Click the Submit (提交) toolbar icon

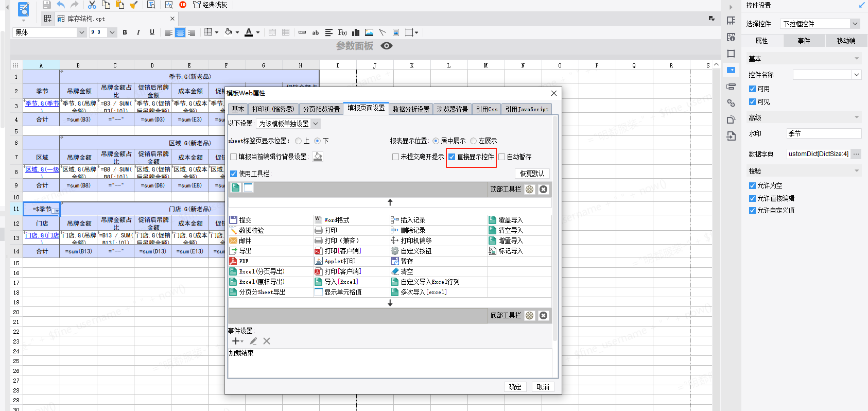[233, 220]
